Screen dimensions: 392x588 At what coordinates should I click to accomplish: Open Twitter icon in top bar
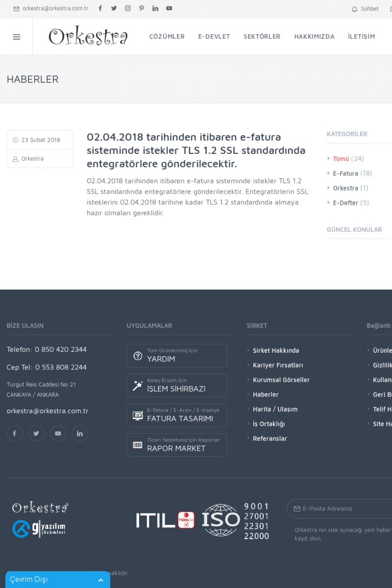[114, 8]
